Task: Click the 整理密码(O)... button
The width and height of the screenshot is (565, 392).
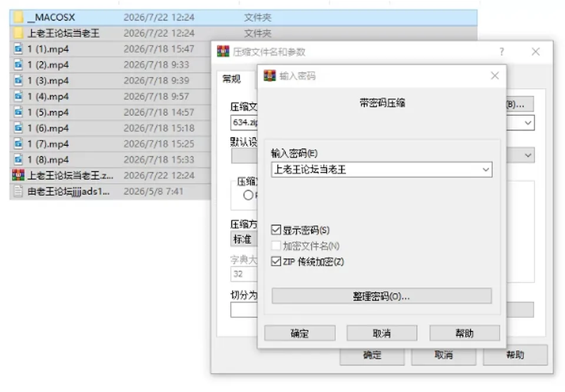Action: (x=381, y=296)
